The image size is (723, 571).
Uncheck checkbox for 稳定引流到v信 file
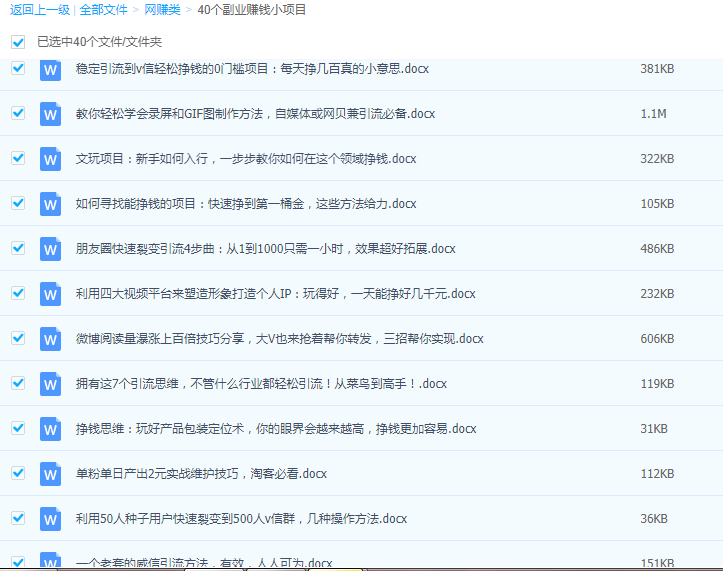18,68
